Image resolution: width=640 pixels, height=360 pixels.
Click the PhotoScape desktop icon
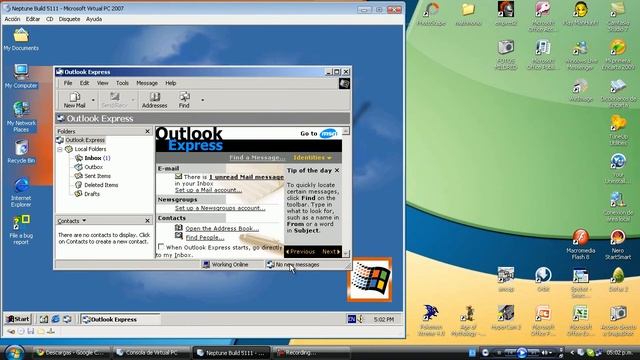[x=431, y=10]
